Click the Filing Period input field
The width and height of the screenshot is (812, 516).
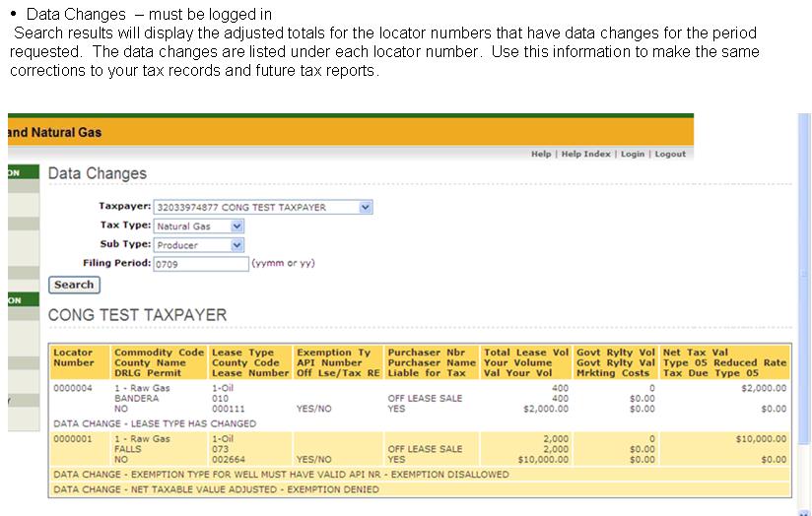pyautogui.click(x=201, y=264)
